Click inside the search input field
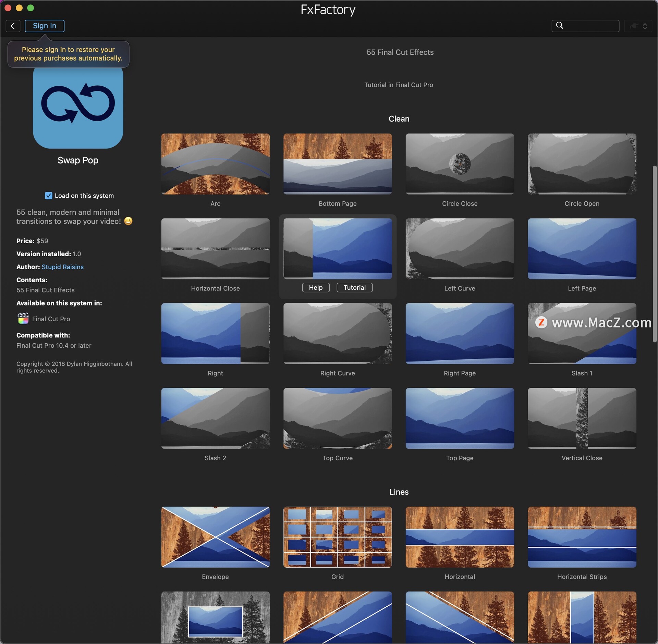Screen dimensions: 658x644 pyautogui.click(x=591, y=26)
